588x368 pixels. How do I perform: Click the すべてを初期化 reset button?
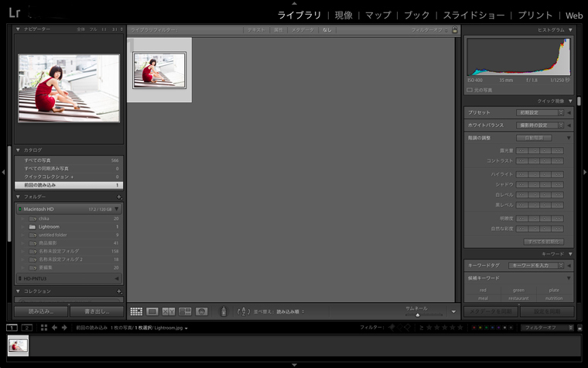[x=544, y=242]
